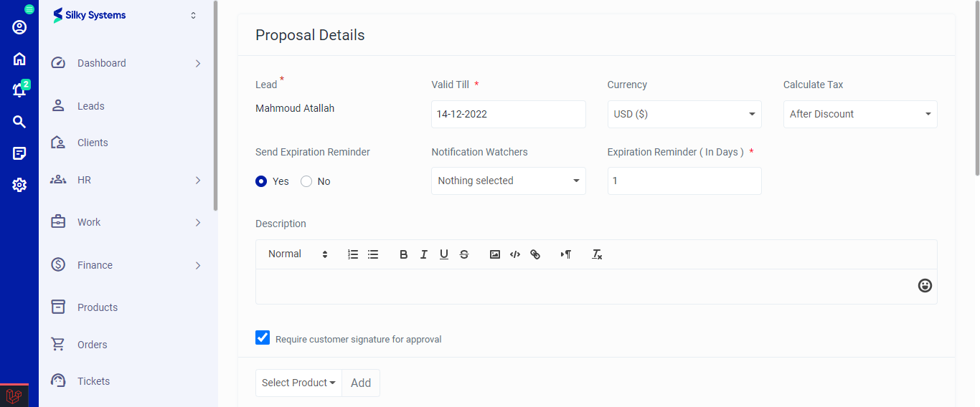Insert link in description editor
Image resolution: width=980 pixels, height=407 pixels.
pyautogui.click(x=535, y=254)
